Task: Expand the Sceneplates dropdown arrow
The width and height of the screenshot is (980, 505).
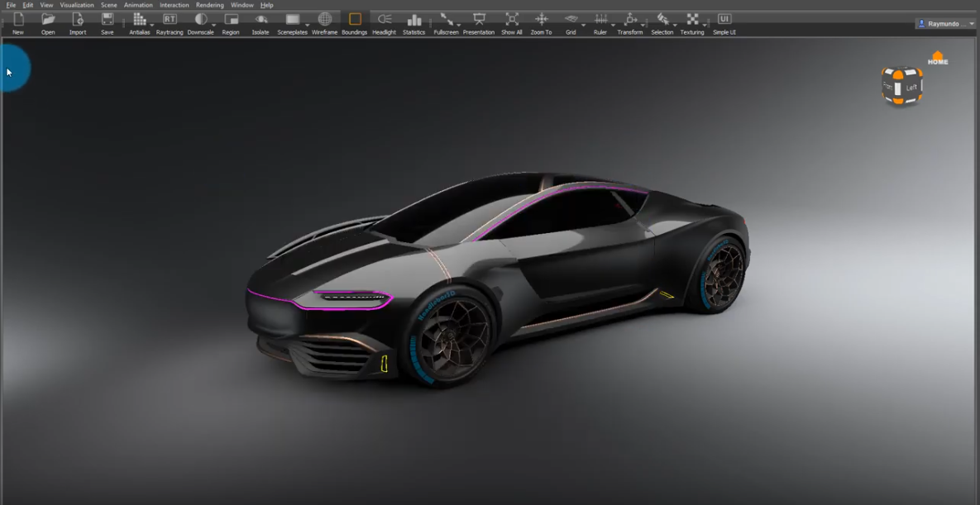Action: (x=307, y=26)
